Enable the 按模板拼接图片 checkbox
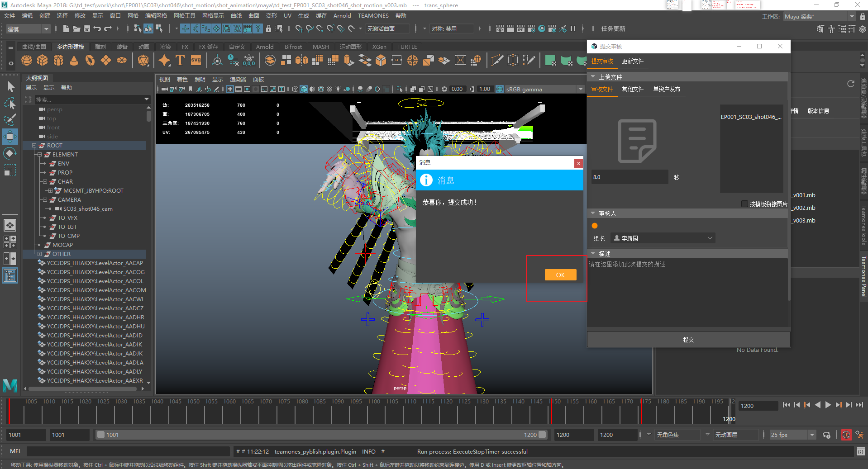The width and height of the screenshot is (868, 469). [x=744, y=204]
